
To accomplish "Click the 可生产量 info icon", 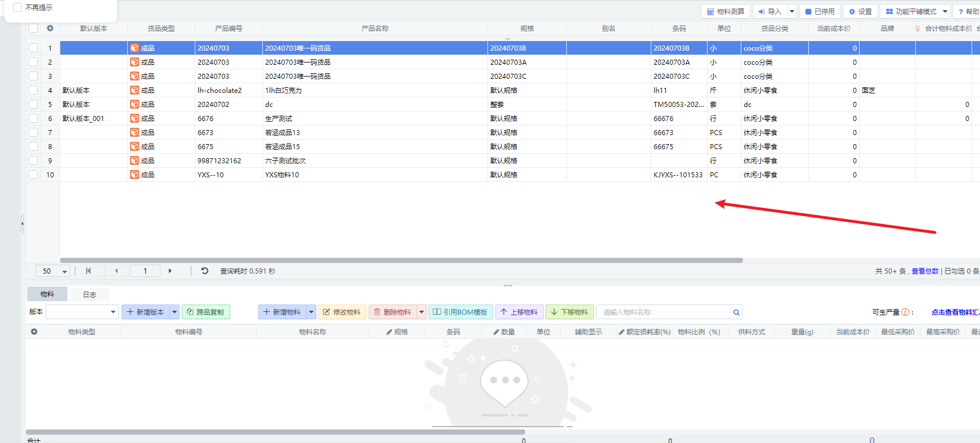I will [905, 312].
